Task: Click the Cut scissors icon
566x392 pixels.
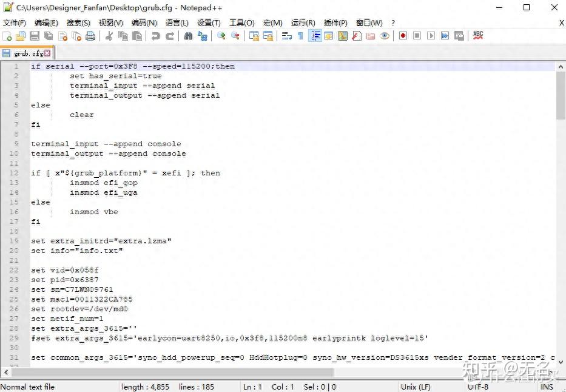Action: (109, 36)
